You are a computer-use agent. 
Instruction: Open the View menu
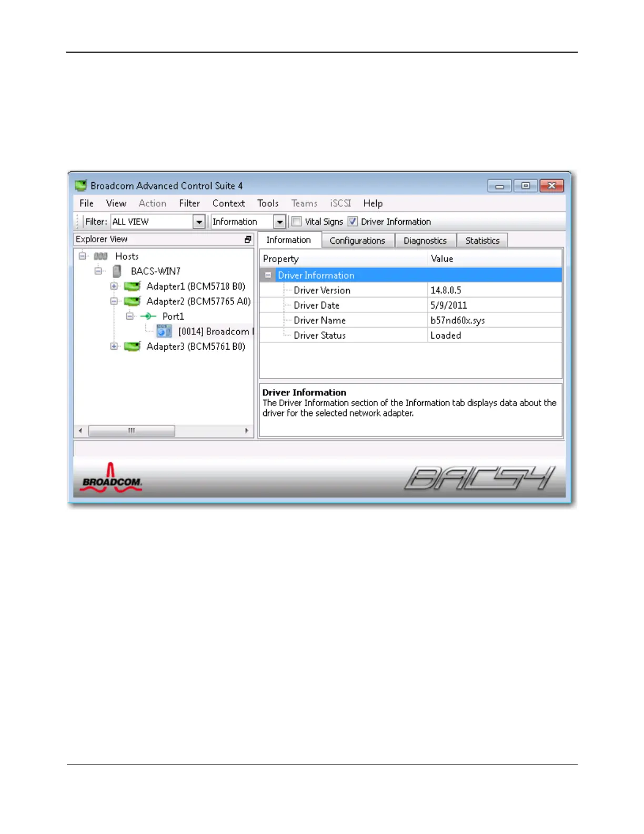coord(116,203)
